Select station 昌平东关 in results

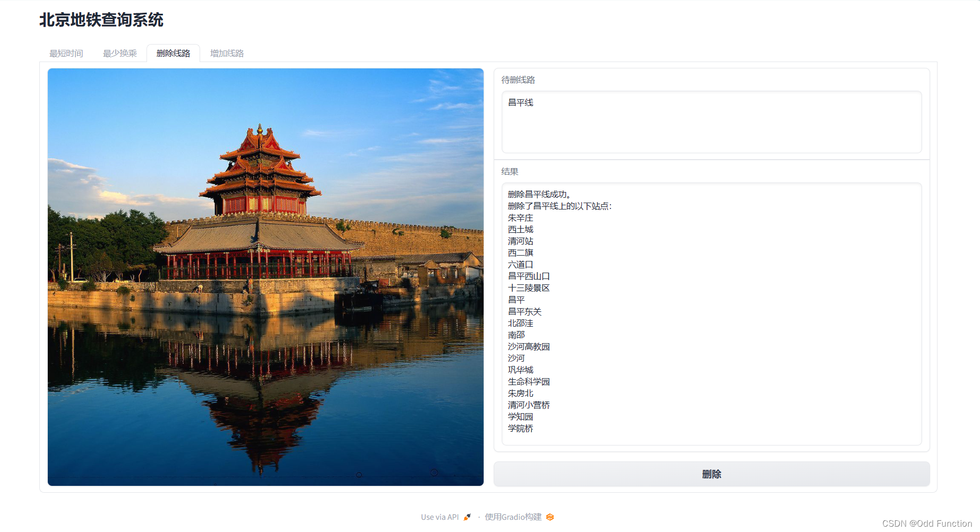point(525,311)
